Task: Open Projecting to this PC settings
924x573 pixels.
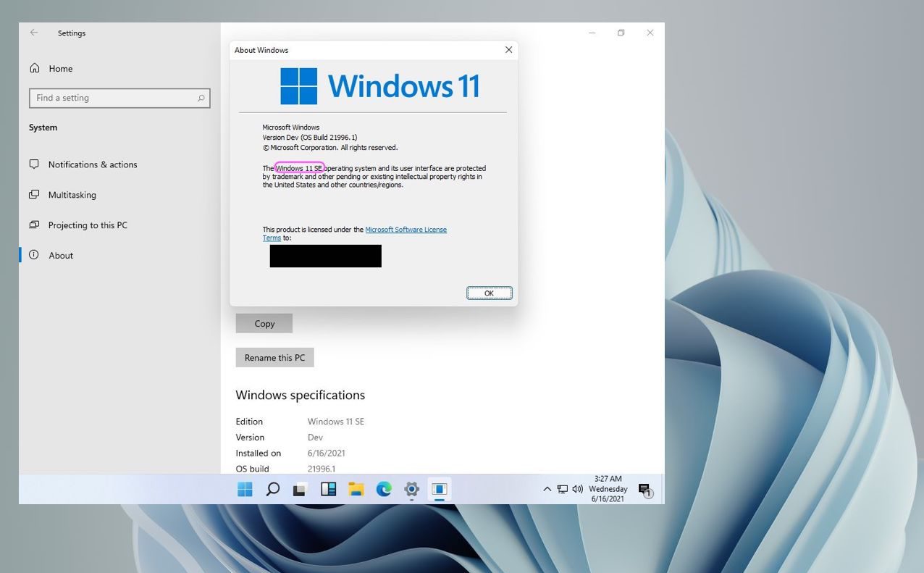Action: click(x=87, y=225)
